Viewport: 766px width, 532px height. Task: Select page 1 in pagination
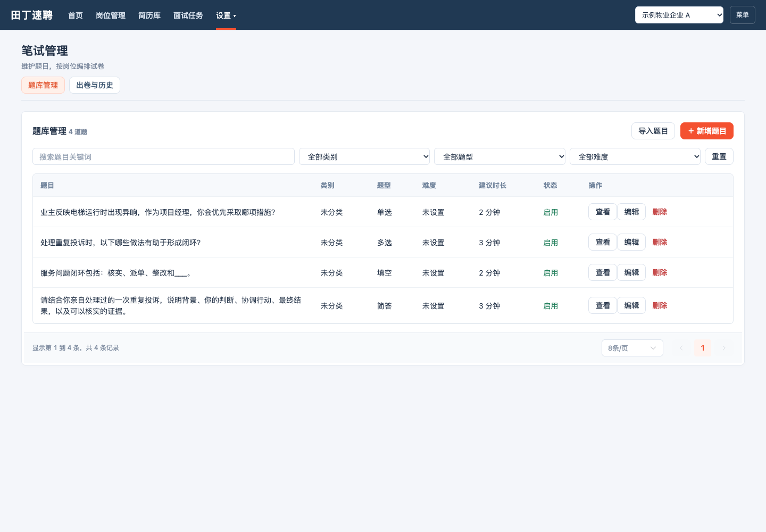(703, 348)
